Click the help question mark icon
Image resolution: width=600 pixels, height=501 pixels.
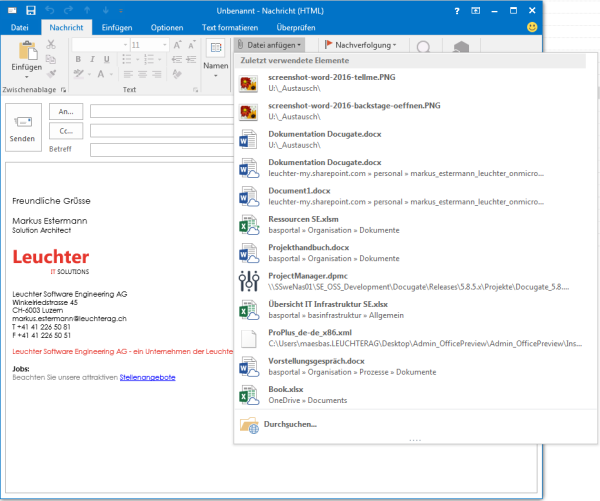click(x=457, y=11)
